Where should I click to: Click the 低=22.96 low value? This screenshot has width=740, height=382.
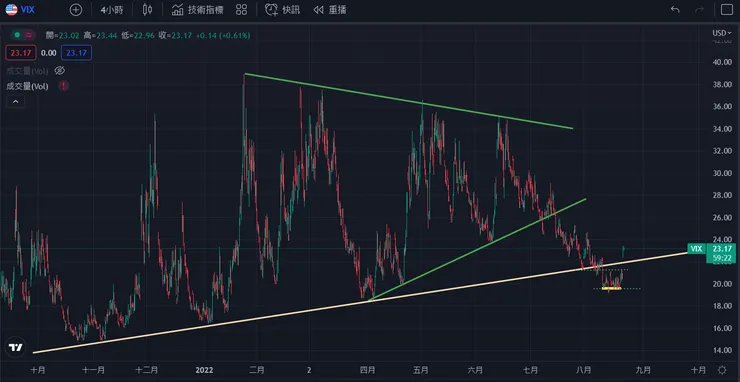click(x=138, y=35)
